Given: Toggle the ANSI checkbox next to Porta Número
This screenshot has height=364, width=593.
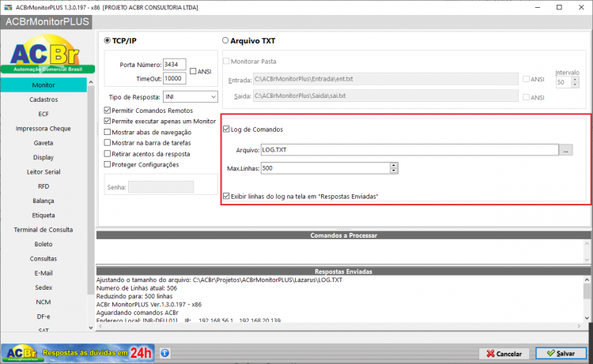Looking at the screenshot, I should click(x=193, y=71).
